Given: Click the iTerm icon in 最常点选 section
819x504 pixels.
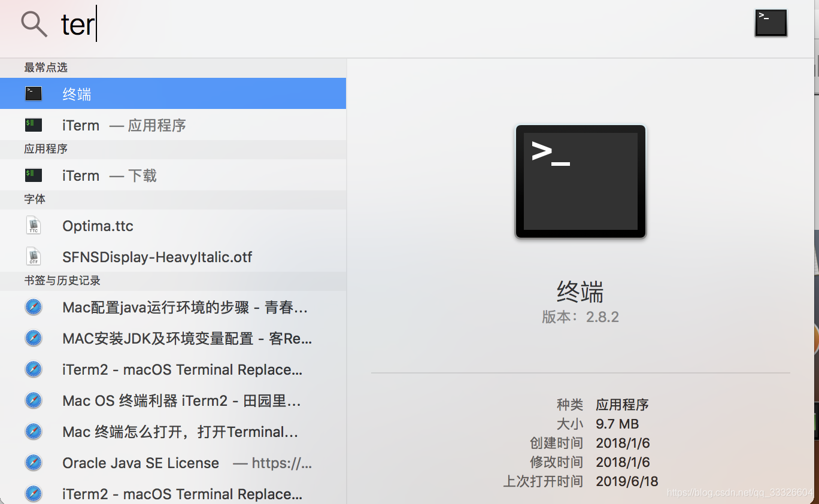Looking at the screenshot, I should pos(34,125).
